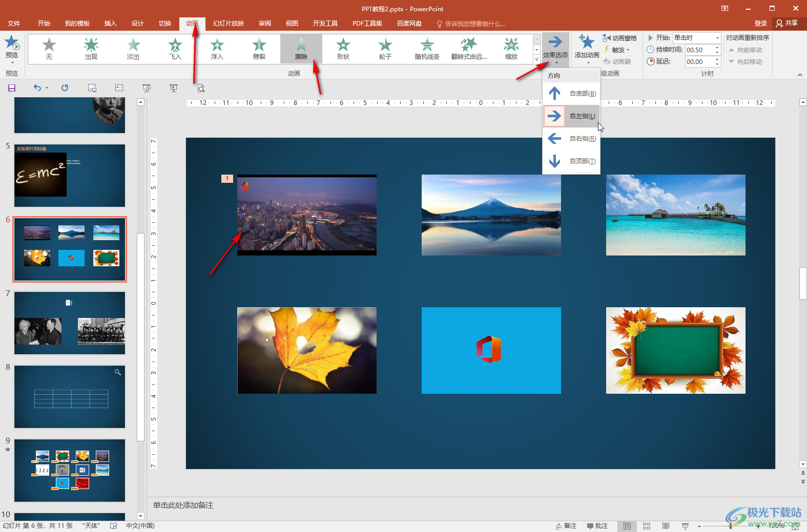Expand the animation gallery more arrow
The width and height of the screenshot is (807, 532).
(x=536, y=60)
